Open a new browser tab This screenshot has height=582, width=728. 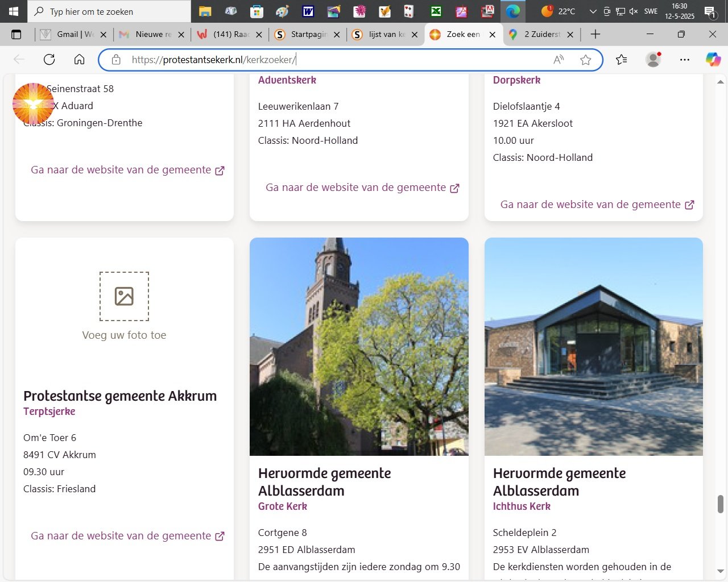click(x=595, y=35)
